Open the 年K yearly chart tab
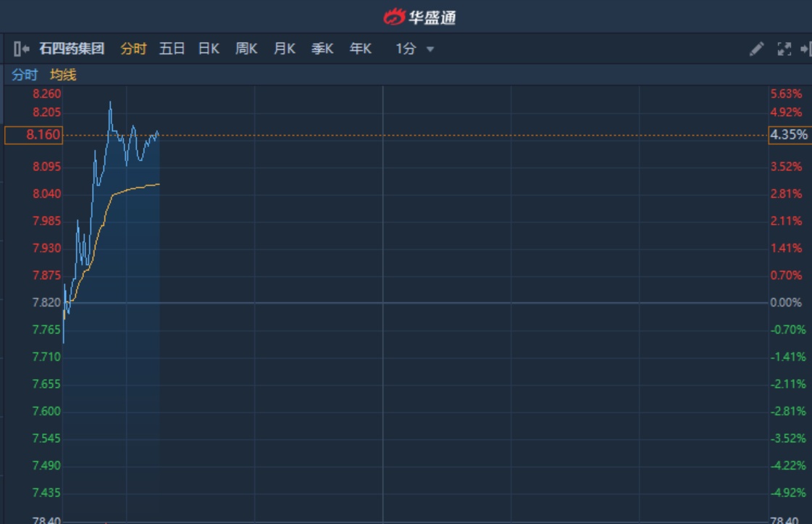 [x=360, y=49]
